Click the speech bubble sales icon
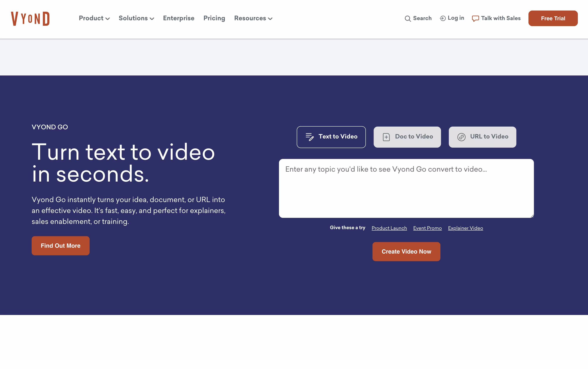Image resolution: width=588 pixels, height=369 pixels. pyautogui.click(x=475, y=19)
